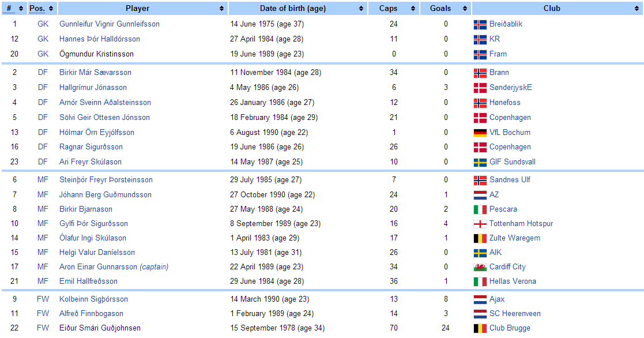Click the Denmark flag beside SønderjyskE
Viewport: 644px width, 338px height.
[480, 88]
